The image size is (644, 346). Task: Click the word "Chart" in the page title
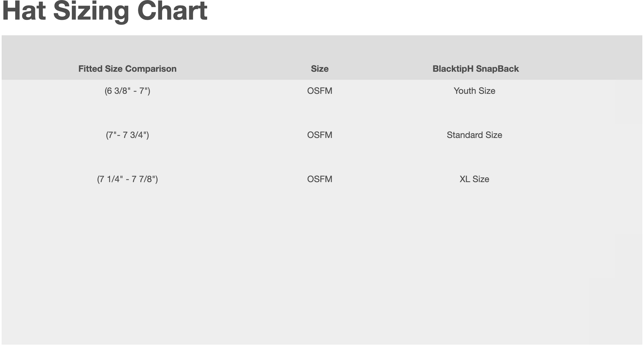pyautogui.click(x=172, y=11)
